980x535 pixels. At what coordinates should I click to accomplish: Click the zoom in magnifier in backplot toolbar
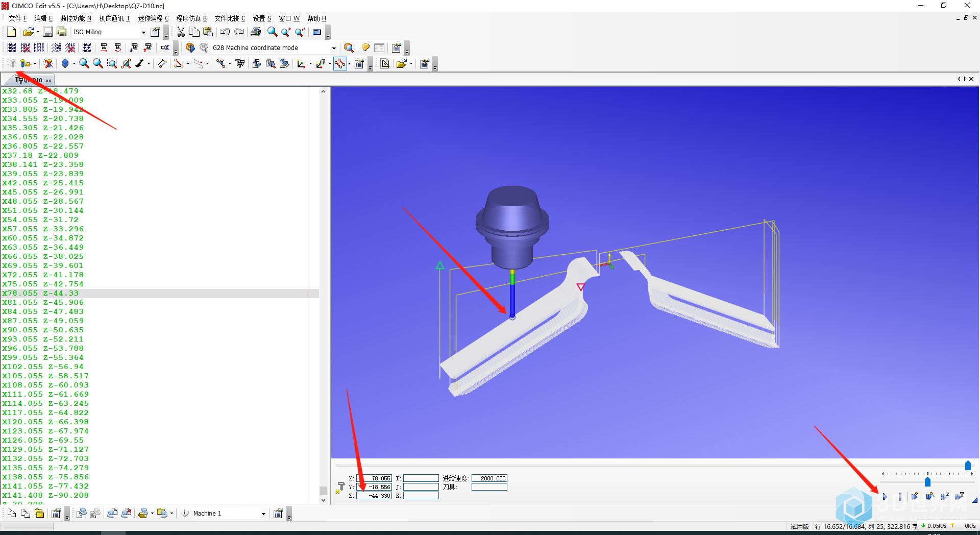point(84,64)
